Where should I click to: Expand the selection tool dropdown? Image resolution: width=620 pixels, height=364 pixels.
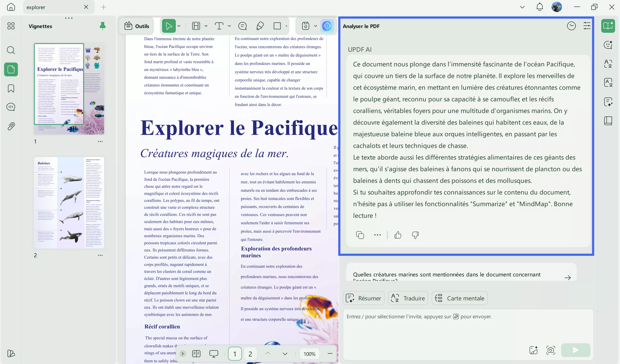(179, 26)
